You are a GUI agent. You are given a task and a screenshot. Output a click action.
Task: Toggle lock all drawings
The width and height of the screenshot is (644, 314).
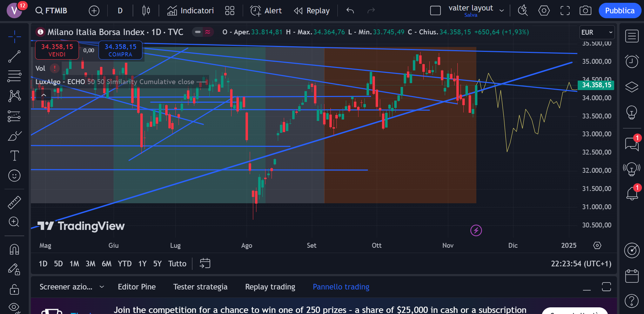pos(14,289)
